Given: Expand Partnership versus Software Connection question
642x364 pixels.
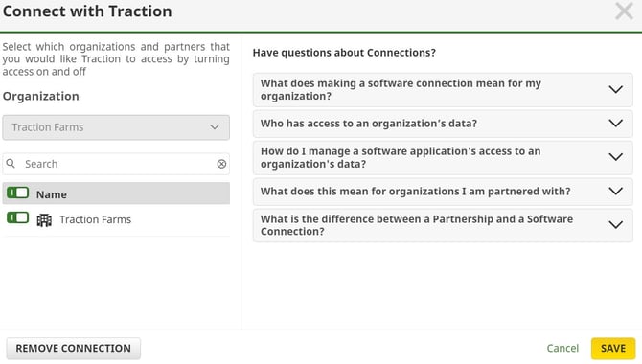Looking at the screenshot, I should 443,225.
